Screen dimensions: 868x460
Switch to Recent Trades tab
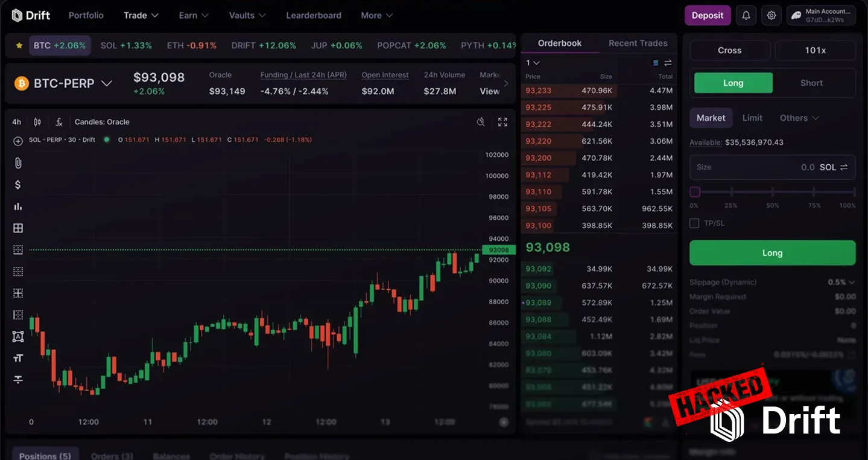638,43
